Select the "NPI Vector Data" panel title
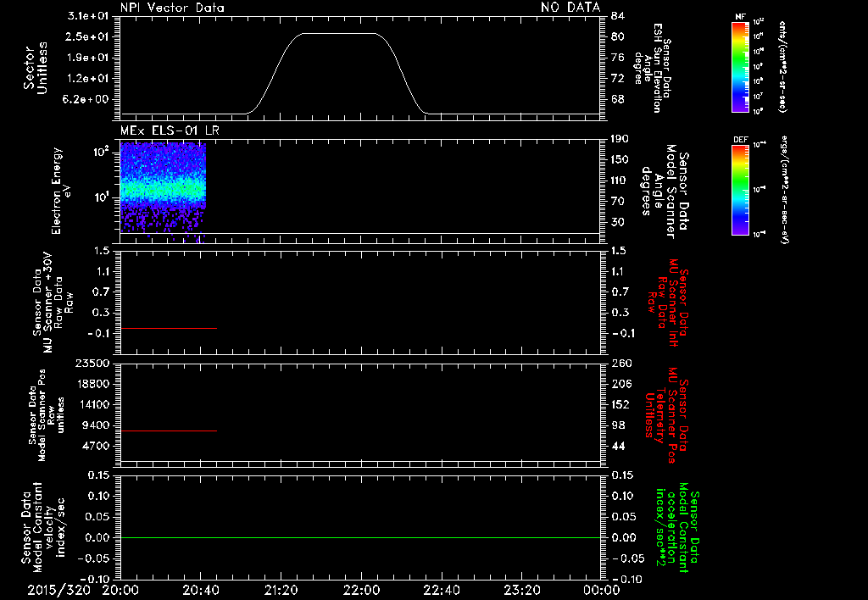Viewport: 868px width, 600px height. click(172, 8)
